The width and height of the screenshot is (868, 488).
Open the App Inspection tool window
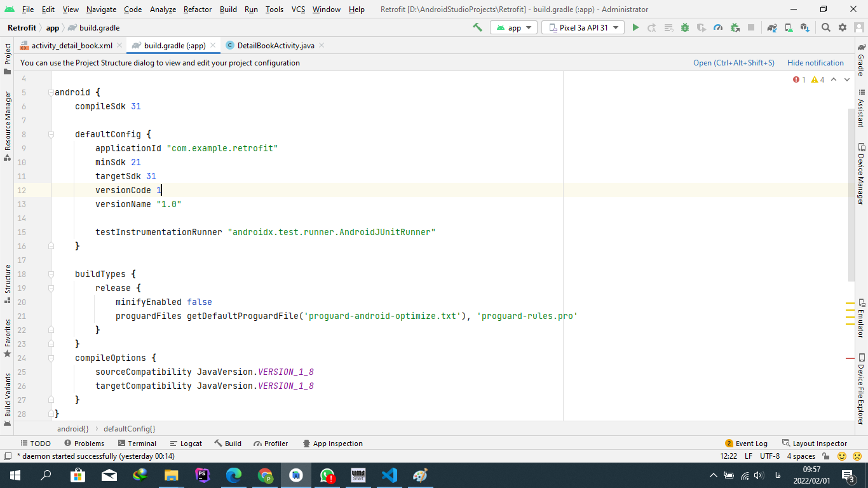tap(333, 444)
